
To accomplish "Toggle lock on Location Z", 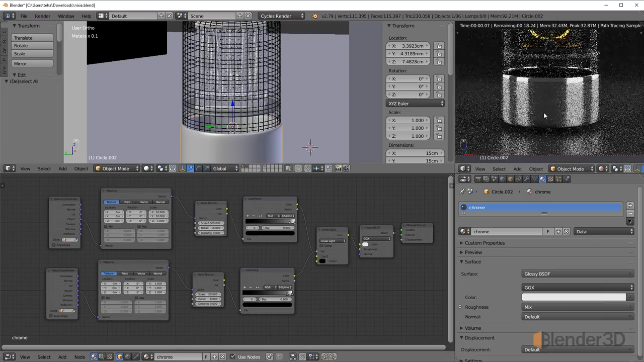I will tap(439, 62).
